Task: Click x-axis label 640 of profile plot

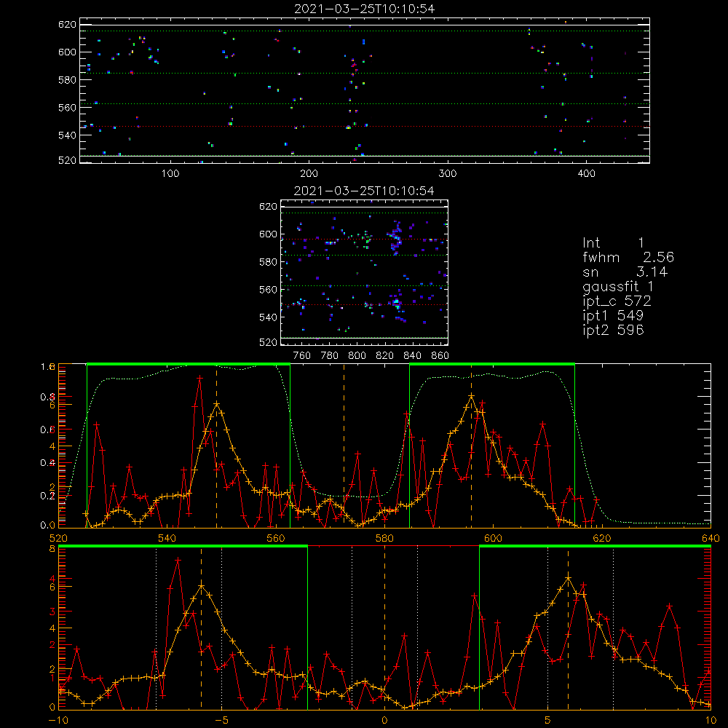Action: point(711,539)
